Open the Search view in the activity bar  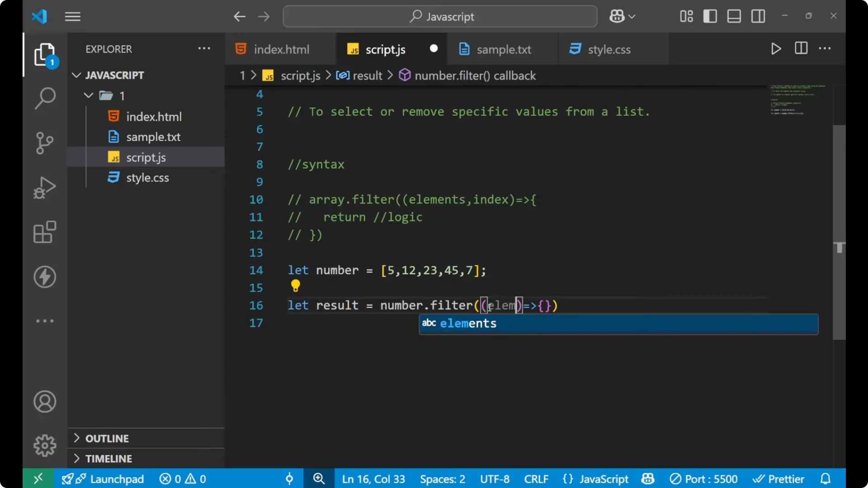point(44,98)
